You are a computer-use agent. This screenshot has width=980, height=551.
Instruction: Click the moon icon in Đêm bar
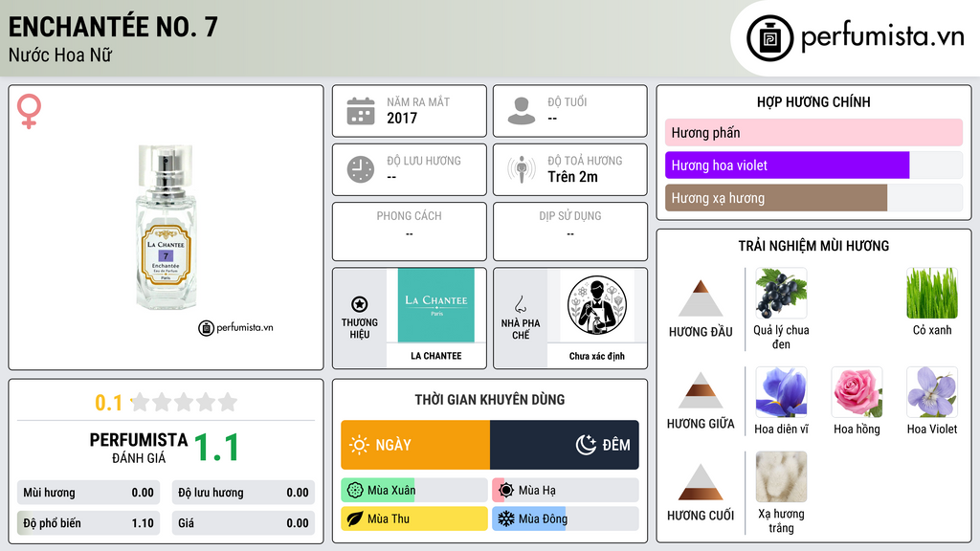pos(586,445)
